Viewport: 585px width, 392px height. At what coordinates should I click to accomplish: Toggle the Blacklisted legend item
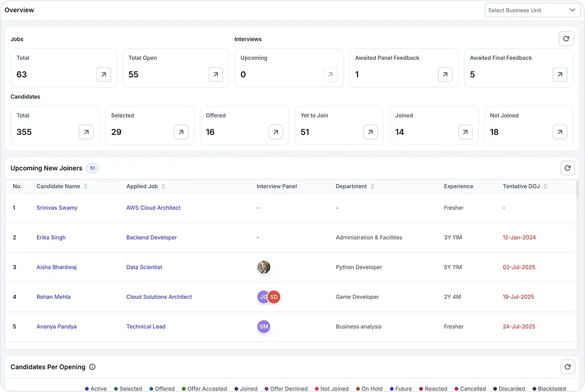549,389
